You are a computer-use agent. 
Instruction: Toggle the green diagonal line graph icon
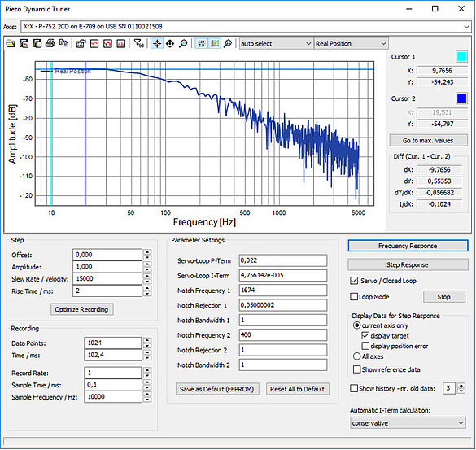[215, 43]
